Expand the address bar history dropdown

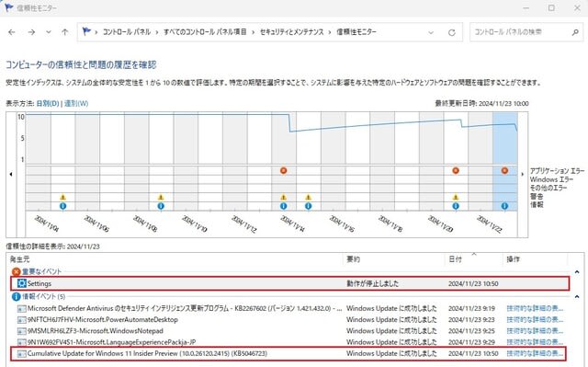pyautogui.click(x=431, y=32)
